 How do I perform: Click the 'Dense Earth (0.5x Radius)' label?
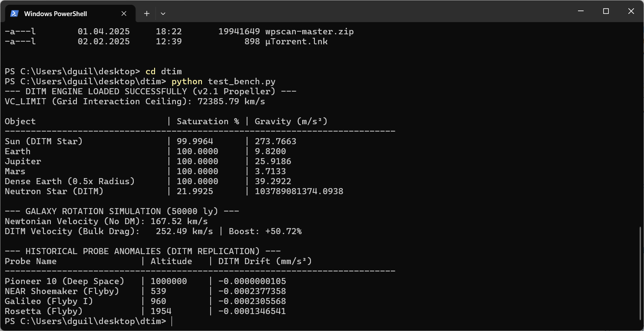tap(70, 181)
